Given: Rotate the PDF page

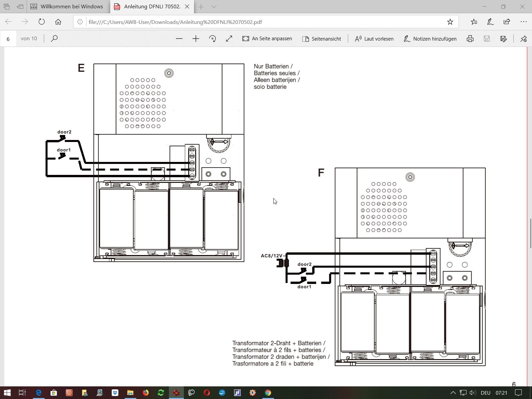Looking at the screenshot, I should [x=212, y=39].
